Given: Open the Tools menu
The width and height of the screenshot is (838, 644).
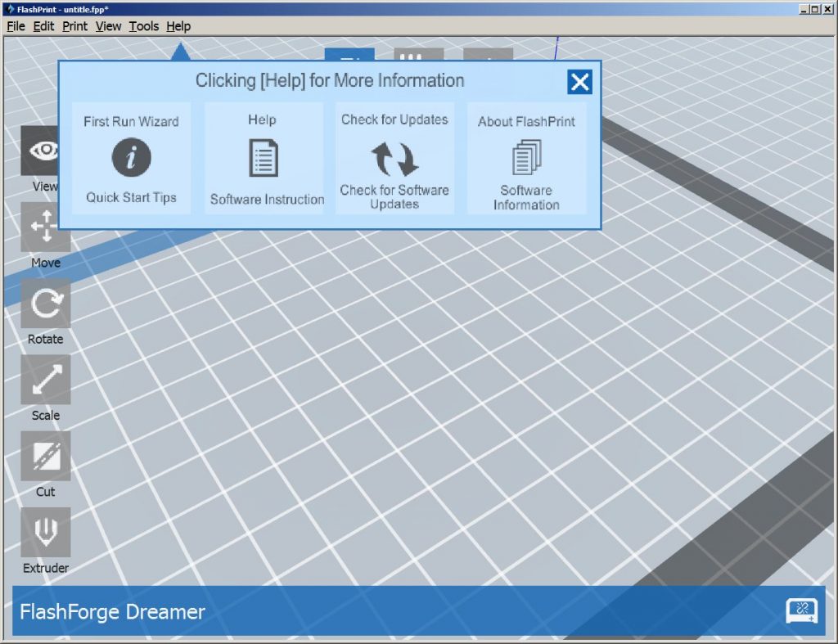Looking at the screenshot, I should pyautogui.click(x=143, y=26).
